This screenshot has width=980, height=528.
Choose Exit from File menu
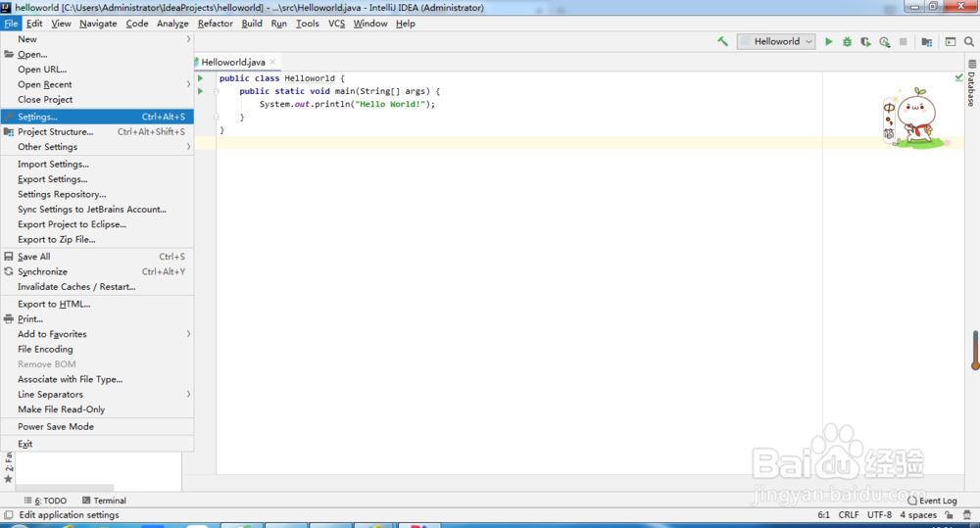click(97, 445)
